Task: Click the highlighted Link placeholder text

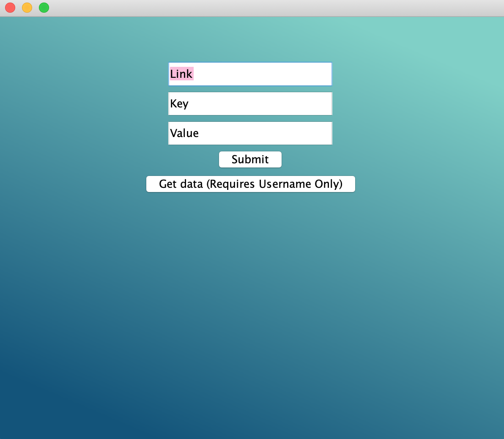Action: [181, 74]
